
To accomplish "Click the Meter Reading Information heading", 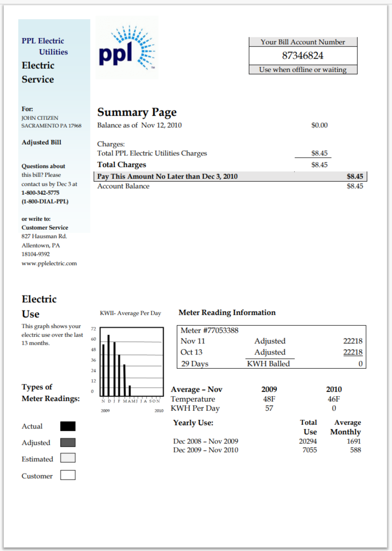I will click(x=227, y=313).
